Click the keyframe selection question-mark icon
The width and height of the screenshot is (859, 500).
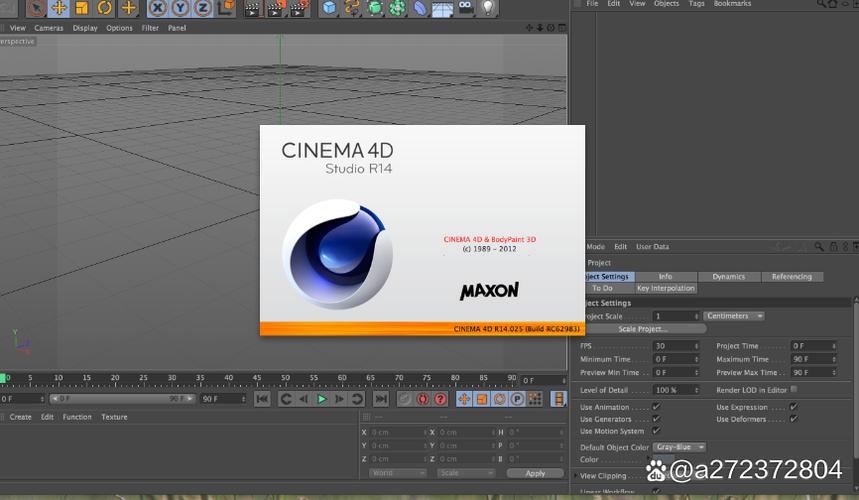[x=440, y=399]
